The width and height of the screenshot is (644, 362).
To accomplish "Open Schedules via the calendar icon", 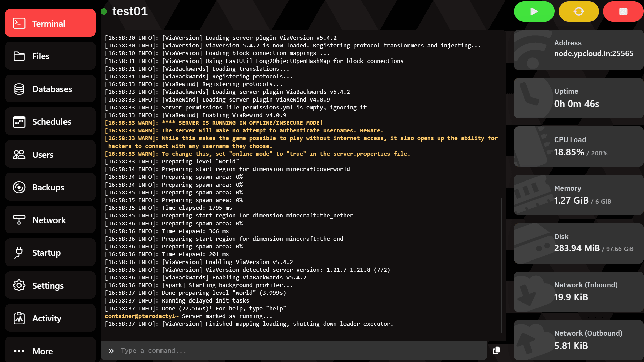I will (19, 121).
